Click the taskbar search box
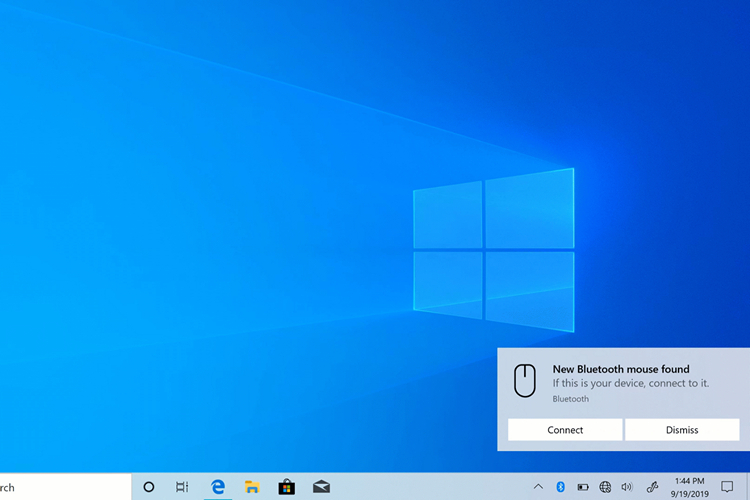 coord(66,487)
